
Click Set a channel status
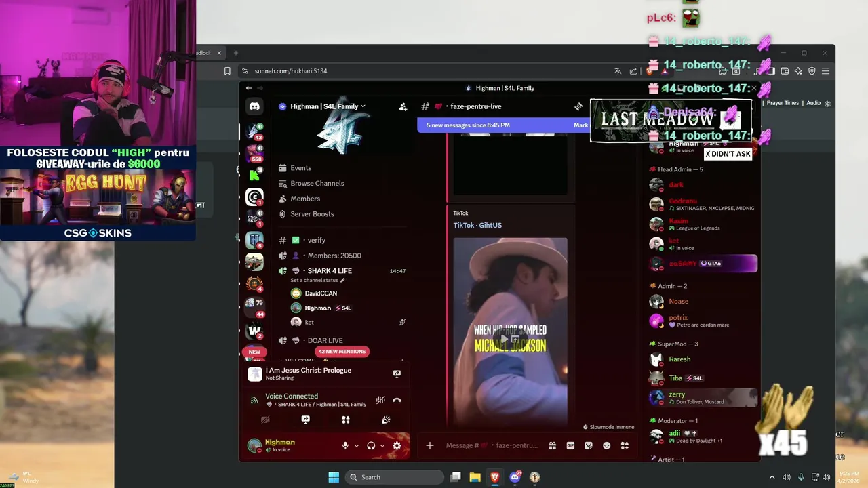[317, 280]
